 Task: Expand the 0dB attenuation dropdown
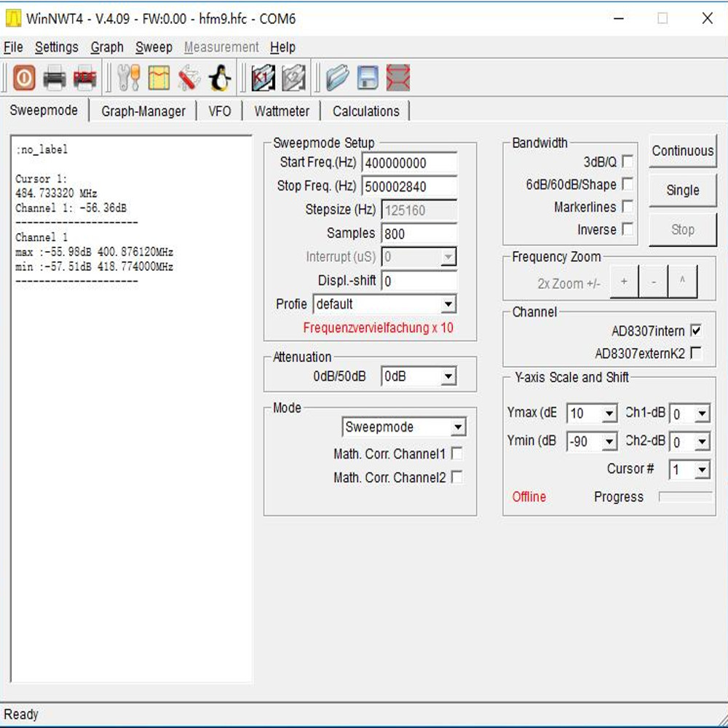[x=447, y=376]
